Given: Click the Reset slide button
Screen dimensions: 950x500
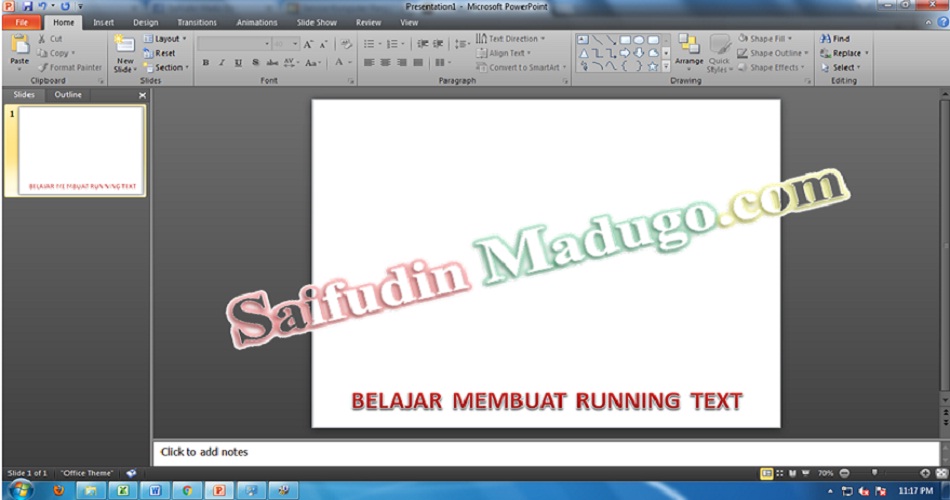Looking at the screenshot, I should [159, 53].
